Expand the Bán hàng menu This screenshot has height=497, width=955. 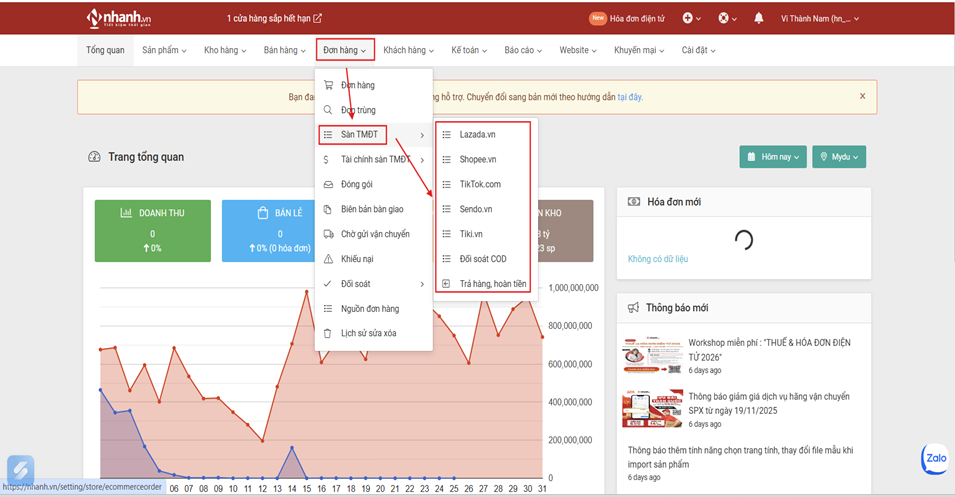(x=284, y=50)
